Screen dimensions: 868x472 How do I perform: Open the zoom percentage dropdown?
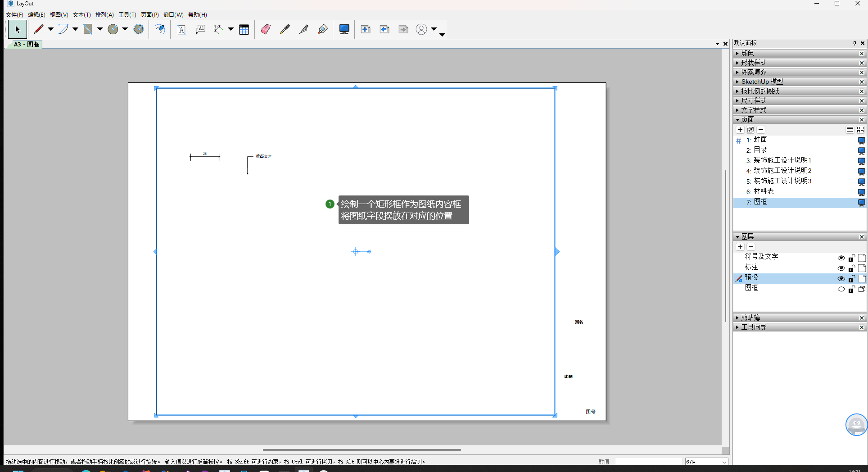pos(724,462)
